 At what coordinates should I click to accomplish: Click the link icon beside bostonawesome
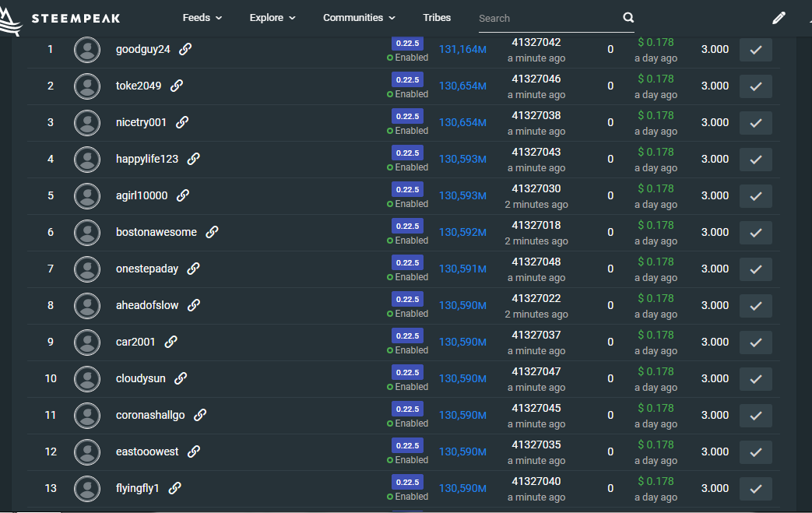(x=212, y=232)
